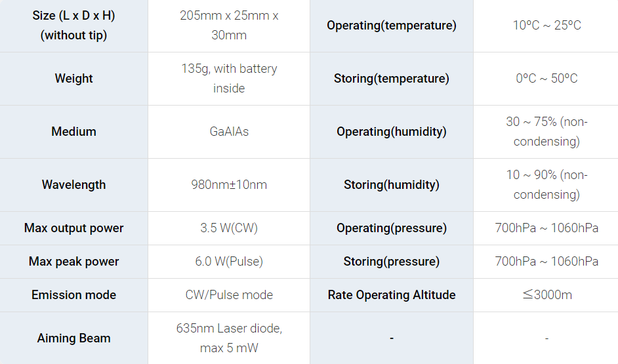Click the Size (L x D x H) label cell
Screen dimensions: 618x364
[73, 26]
